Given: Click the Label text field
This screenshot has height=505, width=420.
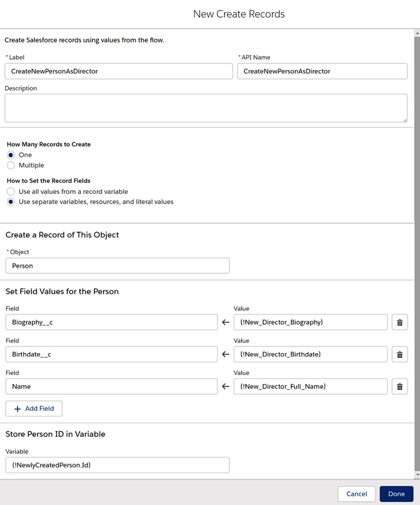Looking at the screenshot, I should click(119, 71).
